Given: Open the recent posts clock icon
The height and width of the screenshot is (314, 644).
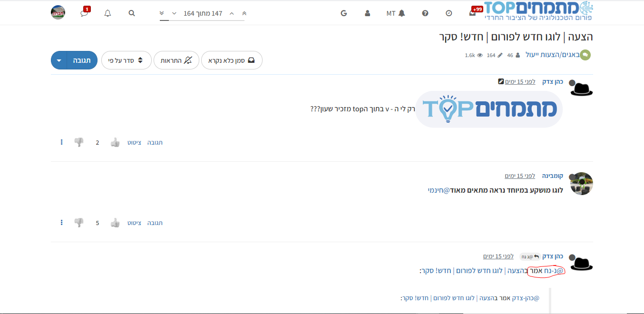Looking at the screenshot, I should coord(449,13).
